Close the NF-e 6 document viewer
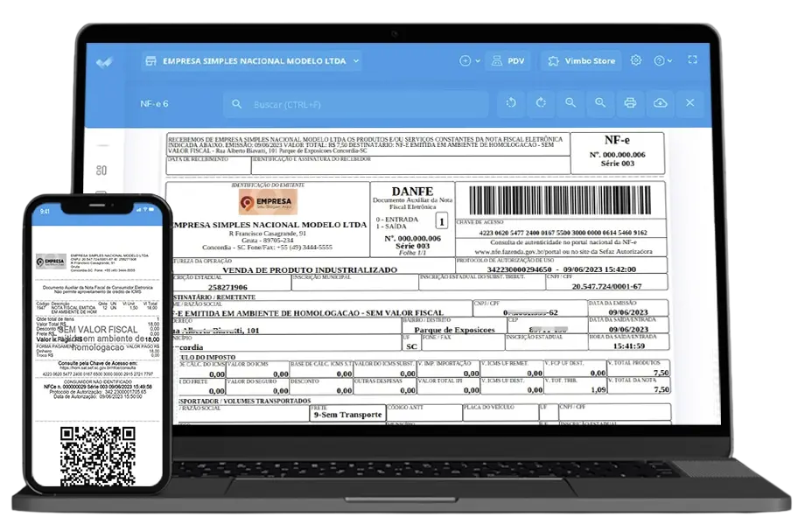The height and width of the screenshot is (531, 812). pos(689,103)
